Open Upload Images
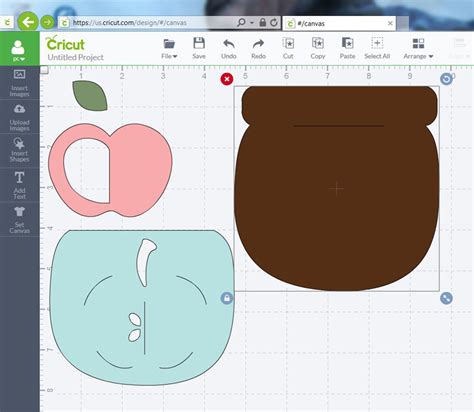This screenshot has width=474, height=412. pos(19,117)
